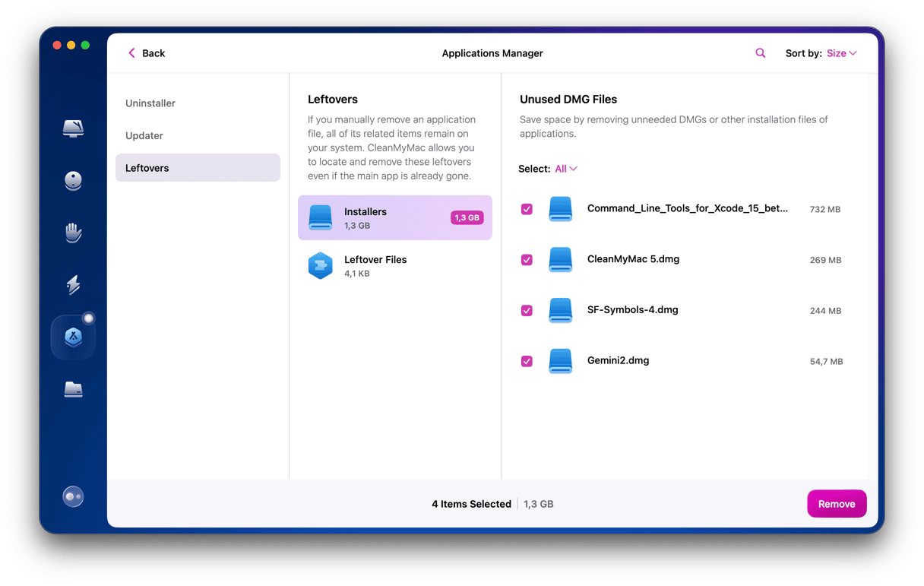Toggle the SF-Symbols-4.dmg checkbox
Image resolution: width=924 pixels, height=586 pixels.
[x=527, y=310]
